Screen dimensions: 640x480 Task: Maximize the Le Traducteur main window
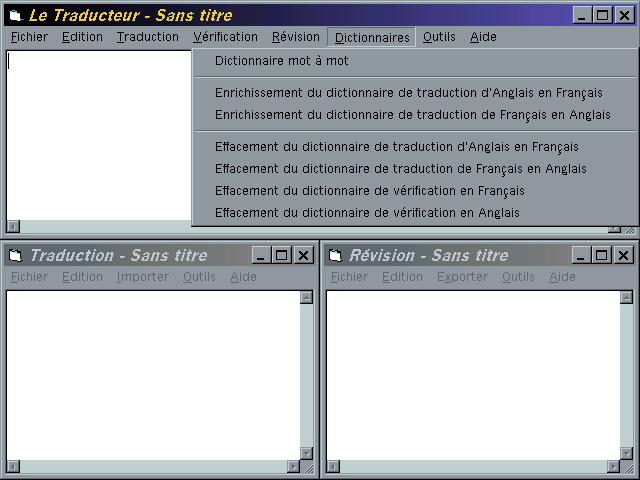click(602, 16)
